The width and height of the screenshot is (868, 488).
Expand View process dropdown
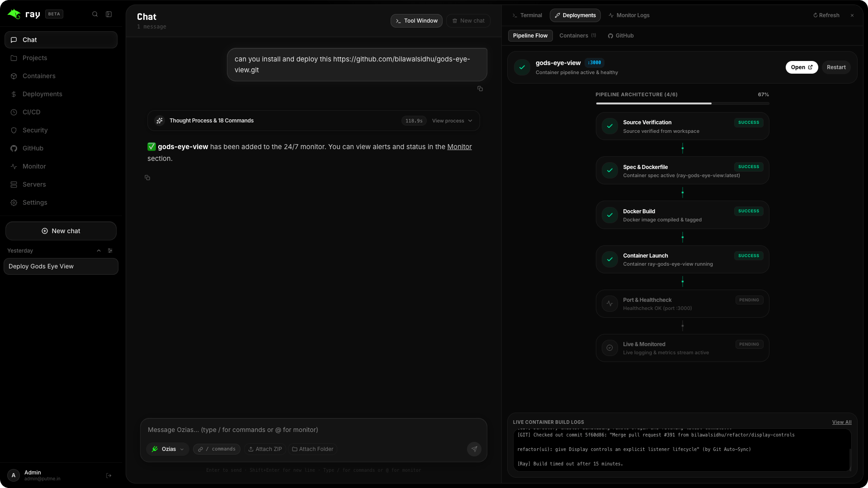[452, 121]
